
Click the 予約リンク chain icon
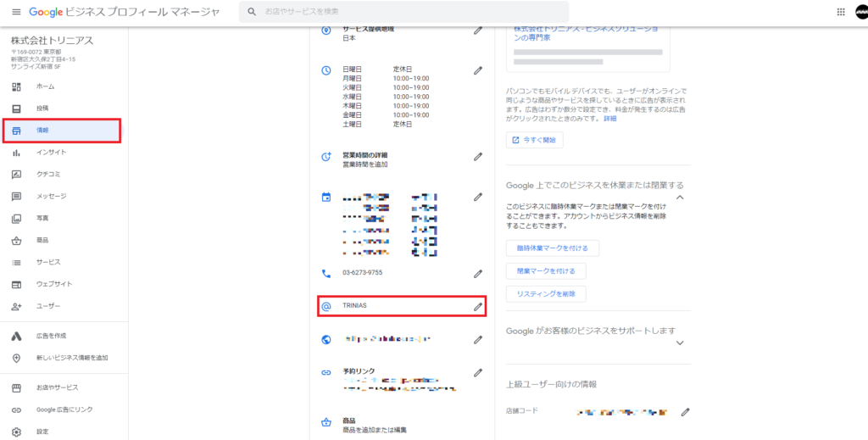point(326,372)
